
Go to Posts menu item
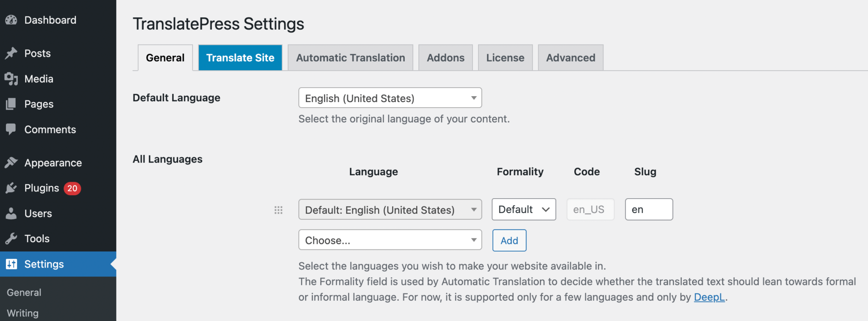point(38,53)
